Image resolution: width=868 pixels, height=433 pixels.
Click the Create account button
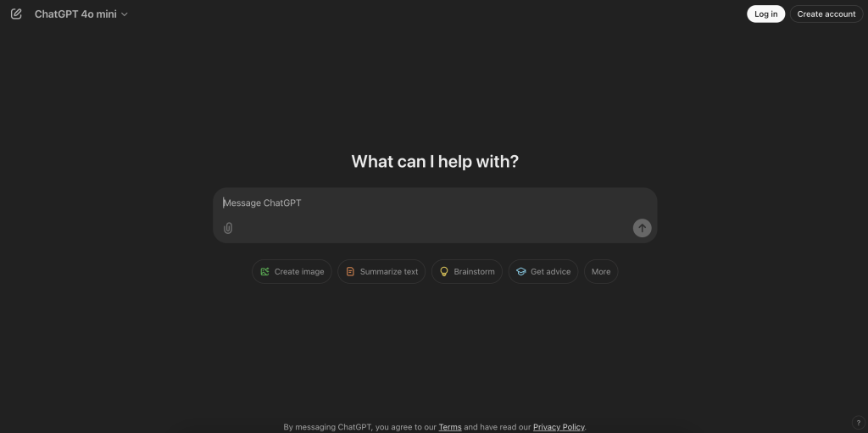click(x=826, y=14)
